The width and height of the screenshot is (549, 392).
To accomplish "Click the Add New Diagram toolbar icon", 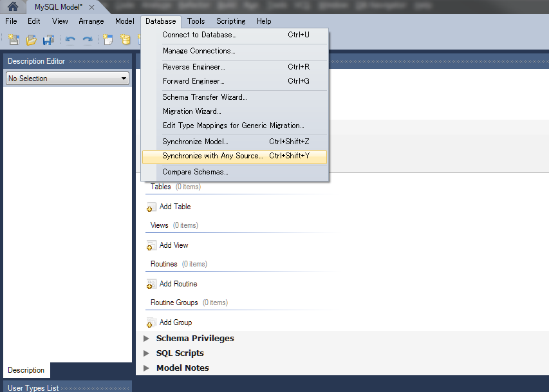I will click(108, 39).
